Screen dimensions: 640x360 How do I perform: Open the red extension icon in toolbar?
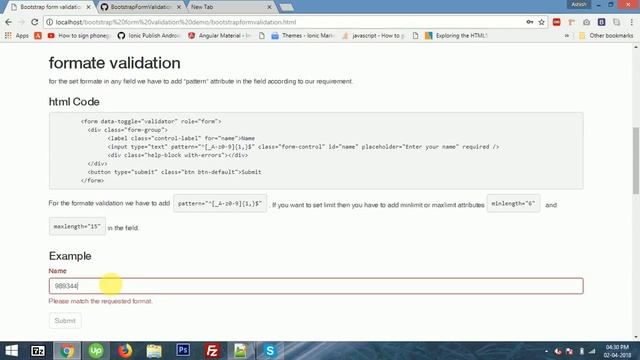point(556,22)
